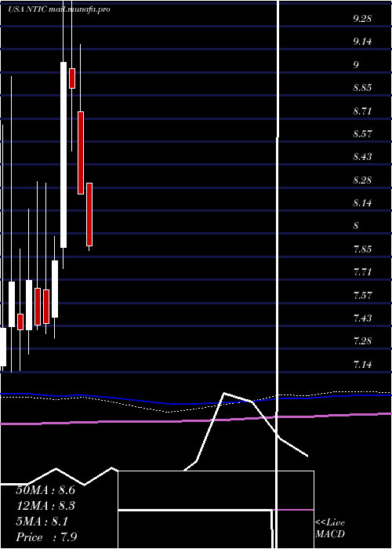Click the 7.71 price axis label
The width and height of the screenshot is (392, 549).
pos(362,272)
